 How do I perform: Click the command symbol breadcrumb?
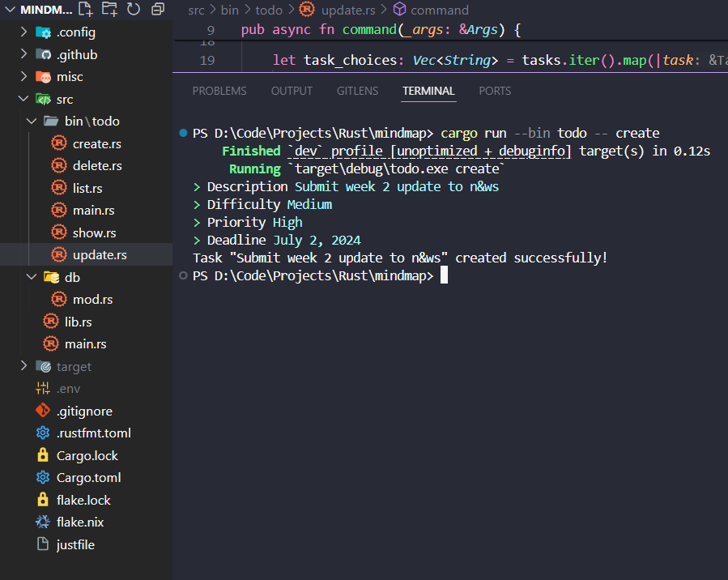point(440,11)
